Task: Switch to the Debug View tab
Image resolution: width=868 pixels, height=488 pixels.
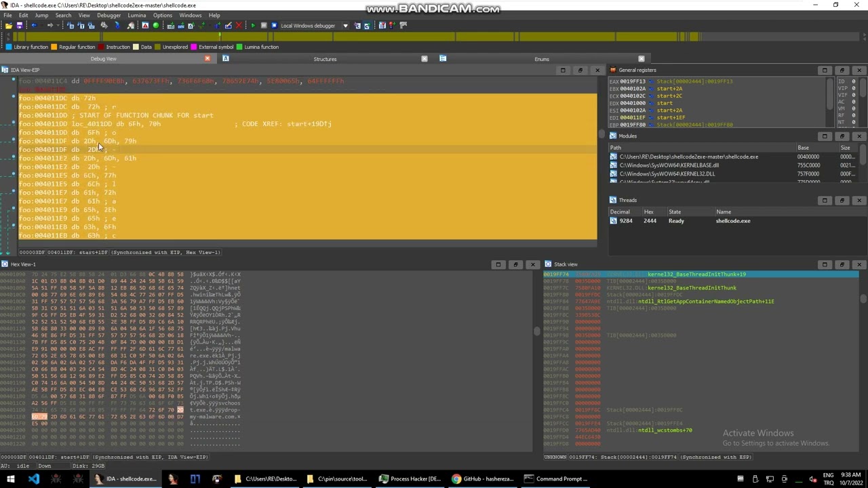Action: (x=103, y=59)
